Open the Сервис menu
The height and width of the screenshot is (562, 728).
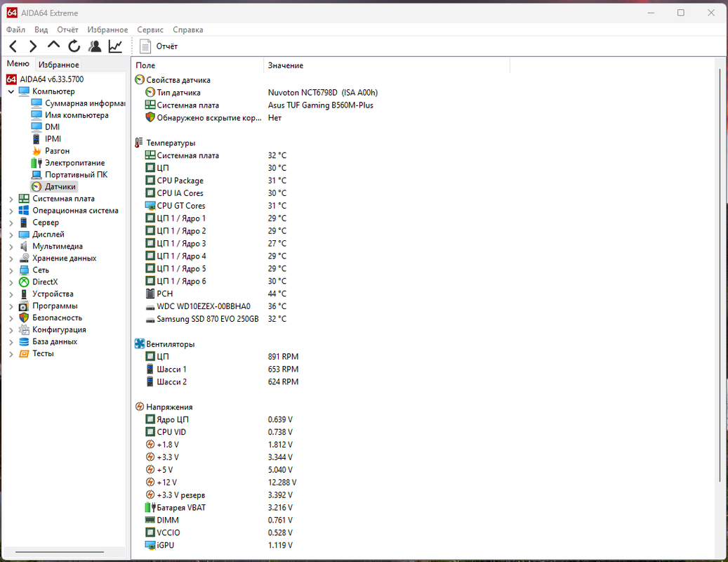coord(150,30)
